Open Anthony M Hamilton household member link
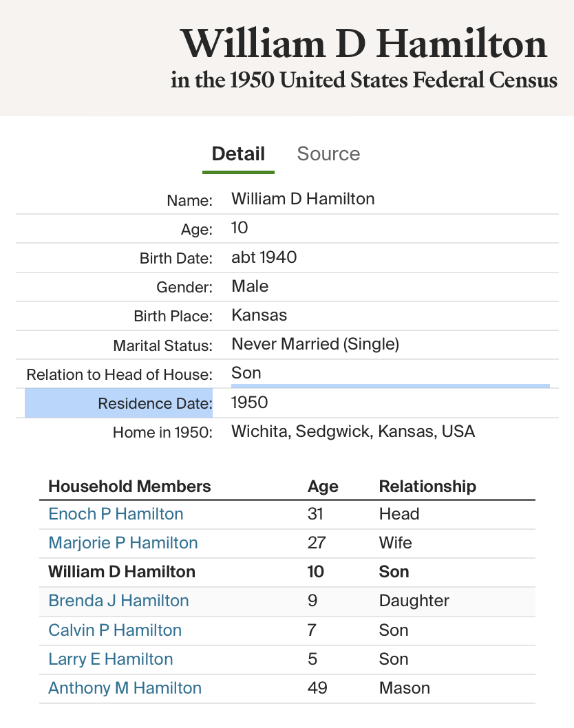This screenshot has height=728, width=574. (x=125, y=688)
